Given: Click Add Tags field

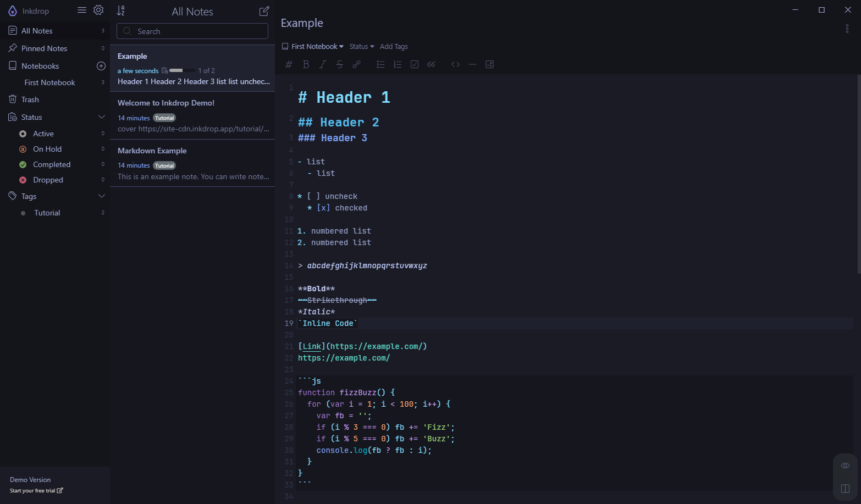Looking at the screenshot, I should click(x=394, y=47).
